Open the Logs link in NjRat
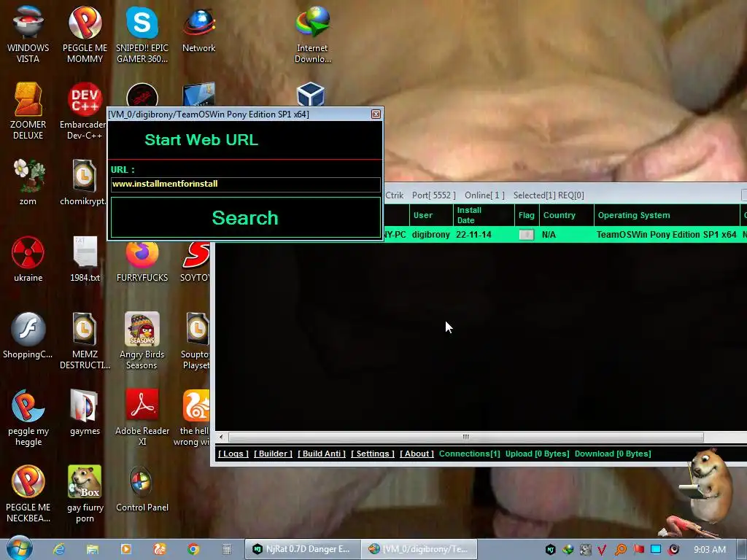This screenshot has width=747, height=560. pyautogui.click(x=233, y=454)
